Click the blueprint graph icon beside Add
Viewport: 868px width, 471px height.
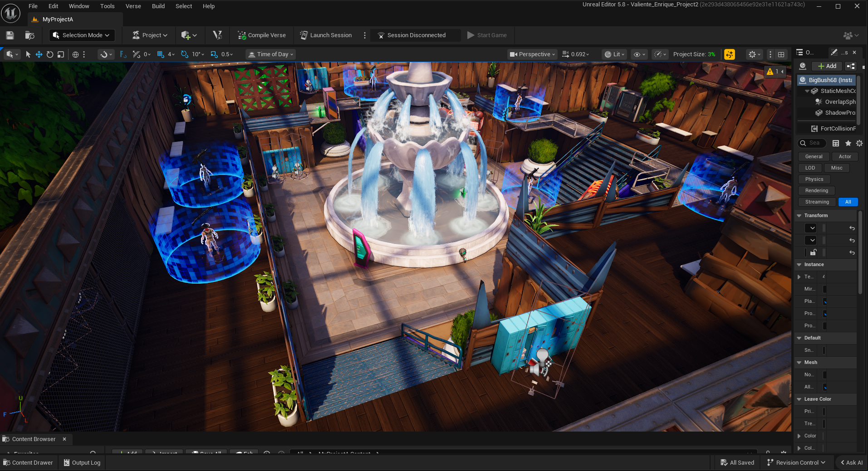(x=851, y=66)
